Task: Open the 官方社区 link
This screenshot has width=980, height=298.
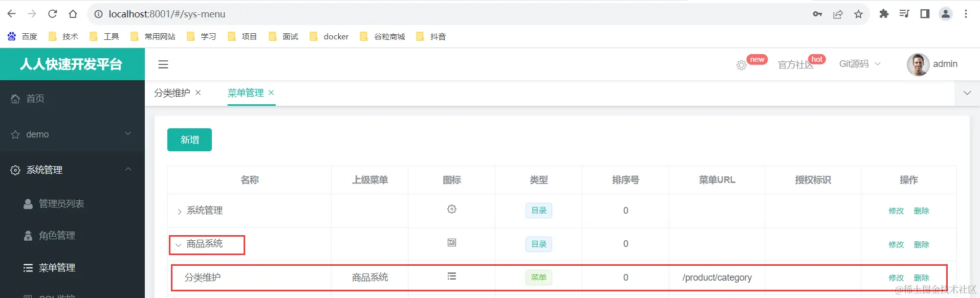Action: (795, 64)
